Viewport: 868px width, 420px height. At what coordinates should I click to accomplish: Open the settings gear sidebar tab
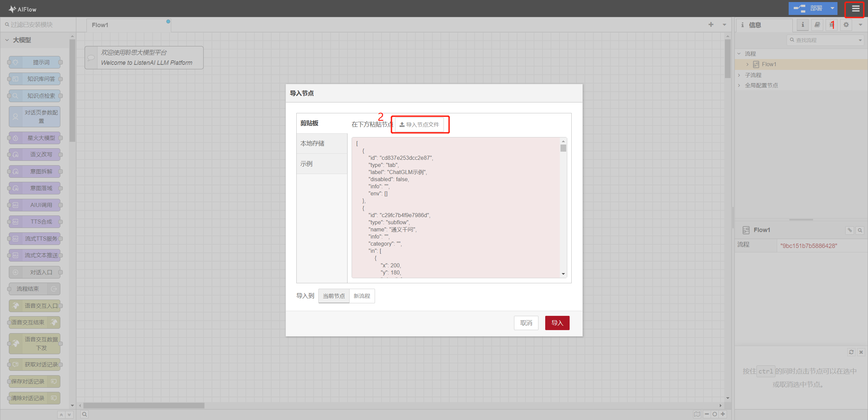coord(846,25)
